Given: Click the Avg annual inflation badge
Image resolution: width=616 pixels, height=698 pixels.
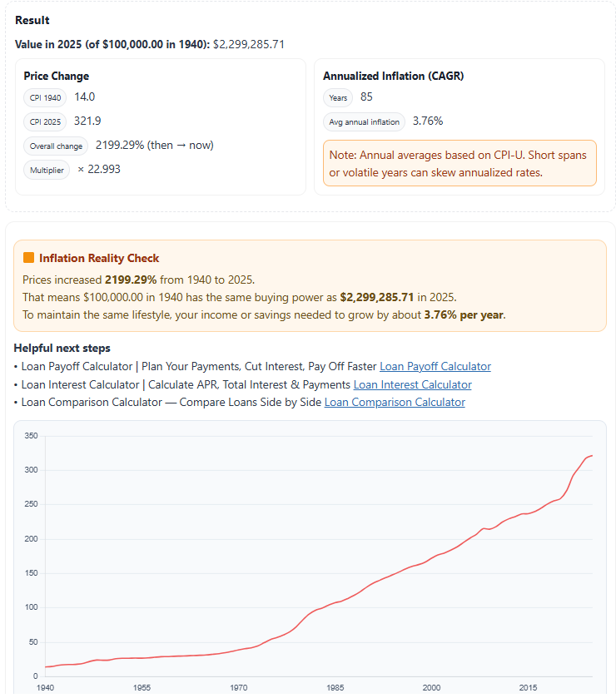Looking at the screenshot, I should click(x=364, y=121).
